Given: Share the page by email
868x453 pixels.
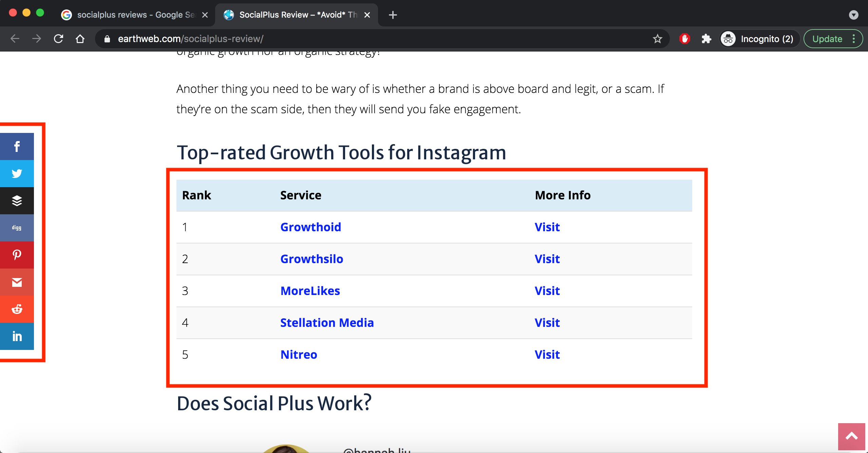Looking at the screenshot, I should (x=17, y=282).
